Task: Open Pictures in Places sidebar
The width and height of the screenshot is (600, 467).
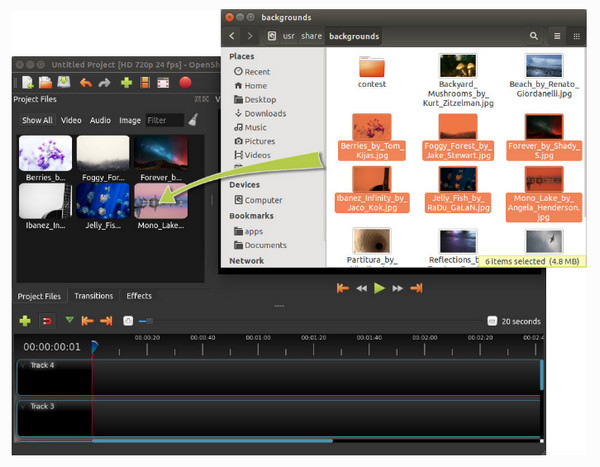Action: pos(255,141)
